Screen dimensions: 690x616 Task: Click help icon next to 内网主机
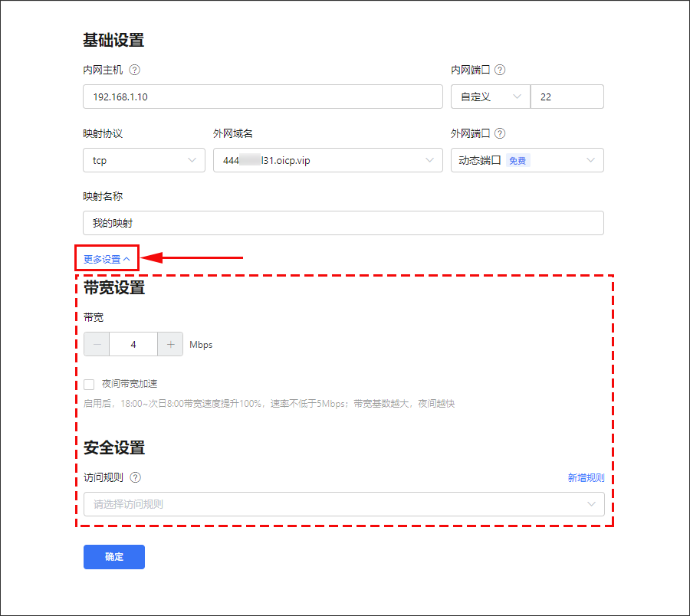(x=135, y=70)
